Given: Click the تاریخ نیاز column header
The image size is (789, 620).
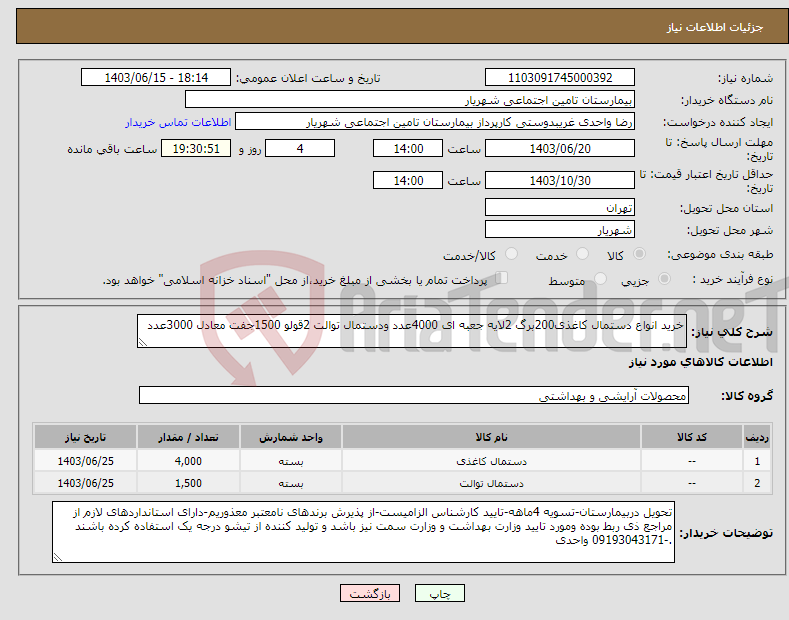Looking at the screenshot, I should (x=86, y=437).
